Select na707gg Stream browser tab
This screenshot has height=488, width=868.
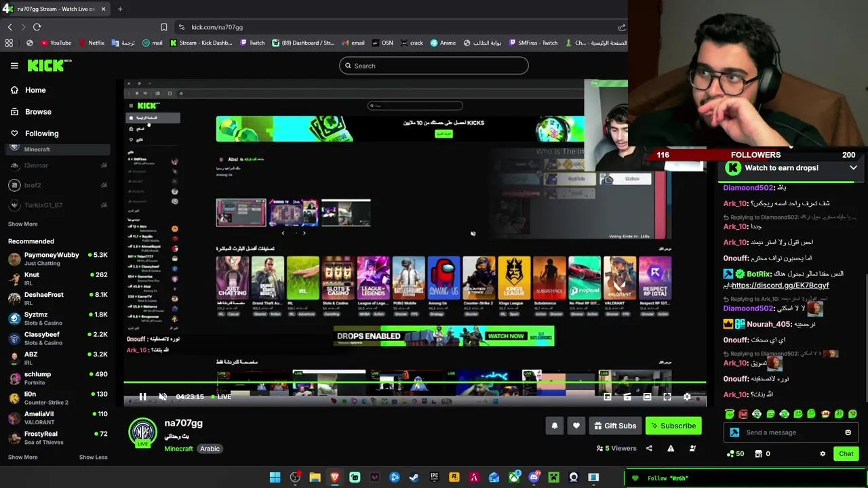[x=56, y=9]
